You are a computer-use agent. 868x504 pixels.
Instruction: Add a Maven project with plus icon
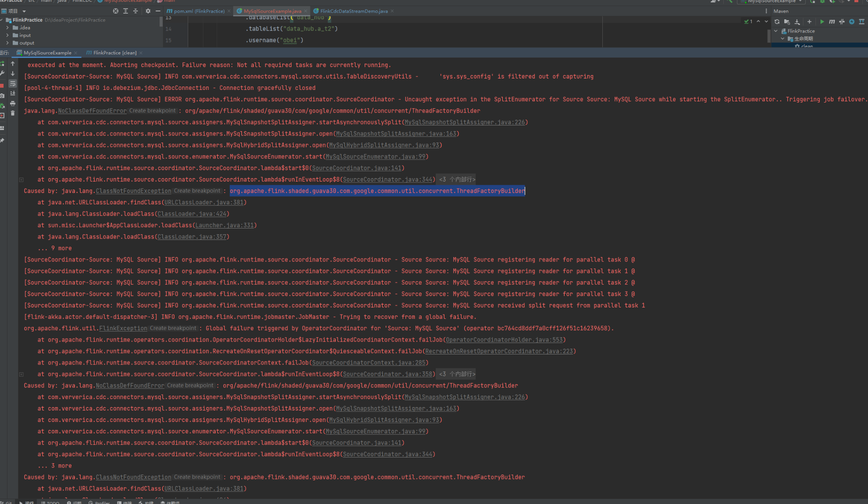point(809,21)
